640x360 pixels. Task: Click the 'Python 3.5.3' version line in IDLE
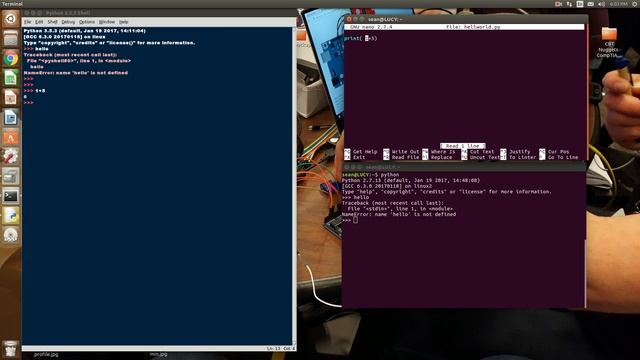point(84,31)
